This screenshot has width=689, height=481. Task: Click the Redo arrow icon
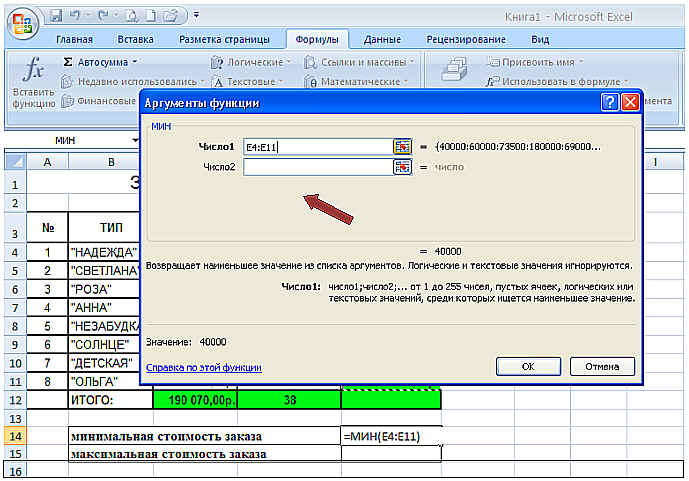pyautogui.click(x=103, y=16)
